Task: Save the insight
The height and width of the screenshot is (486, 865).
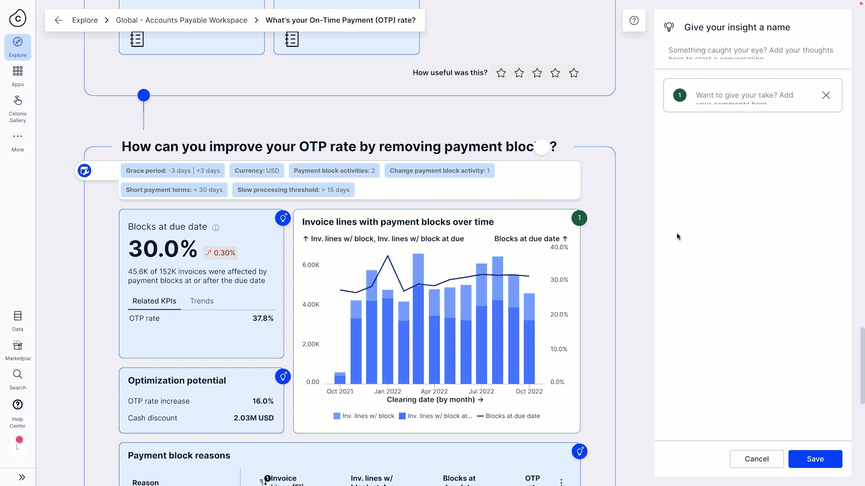Action: pos(815,459)
